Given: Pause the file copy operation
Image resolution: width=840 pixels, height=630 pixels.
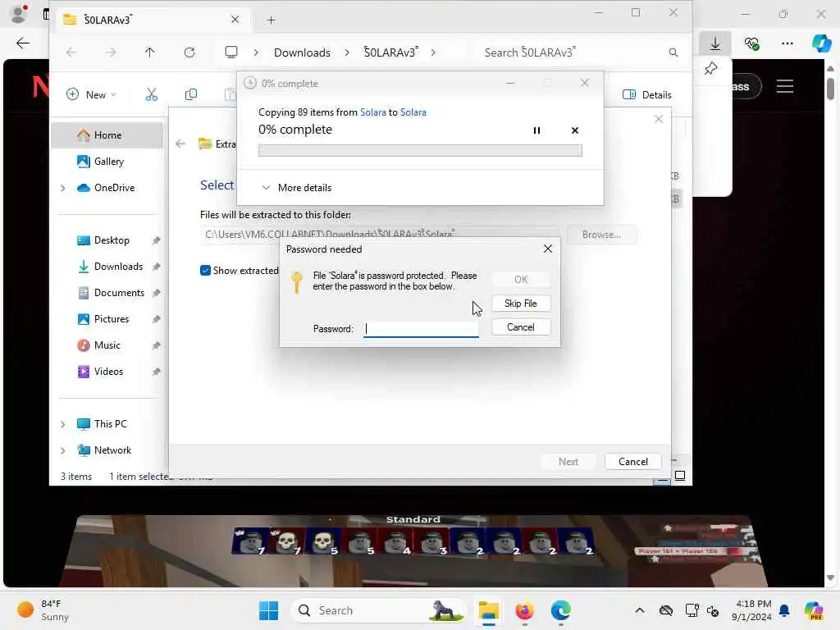Looking at the screenshot, I should (536, 130).
